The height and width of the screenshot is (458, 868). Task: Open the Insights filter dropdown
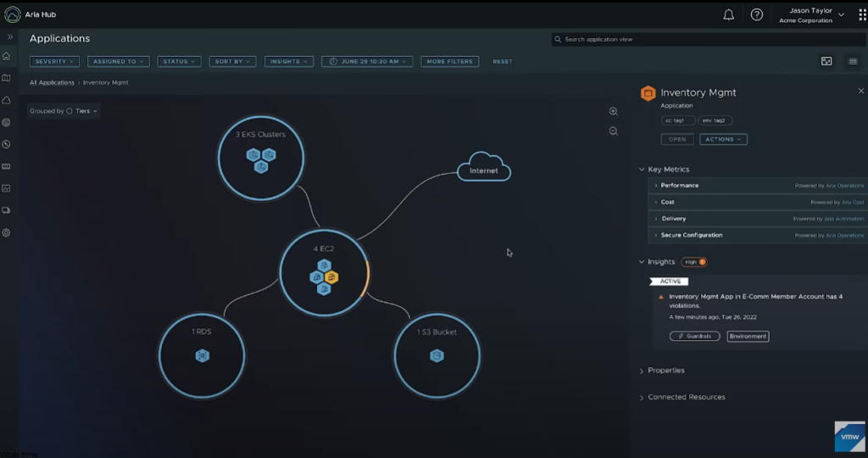point(289,61)
